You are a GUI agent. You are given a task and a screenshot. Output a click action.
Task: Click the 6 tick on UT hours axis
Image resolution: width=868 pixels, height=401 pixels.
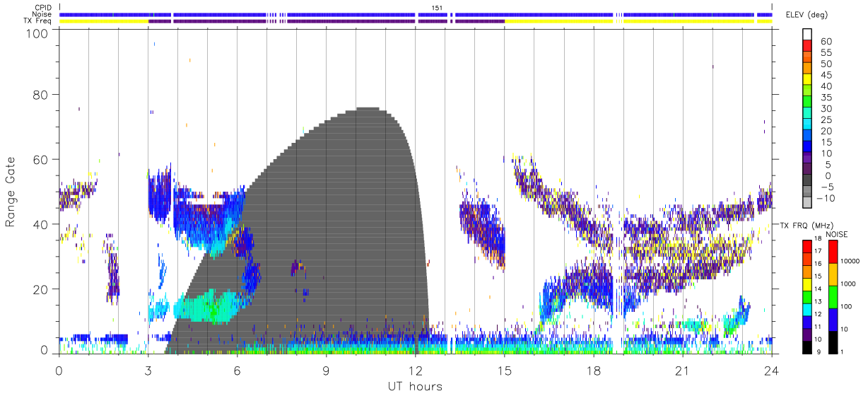click(x=237, y=371)
